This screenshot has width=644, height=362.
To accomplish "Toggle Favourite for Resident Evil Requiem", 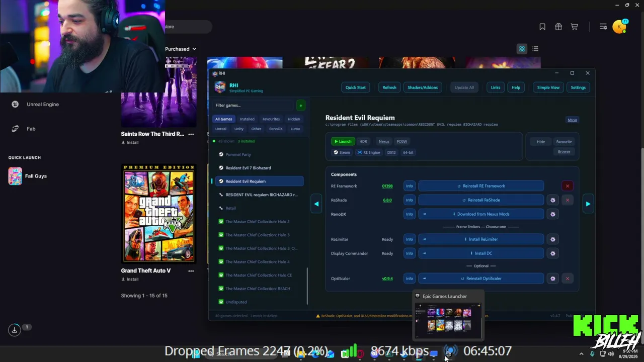I will (x=564, y=142).
